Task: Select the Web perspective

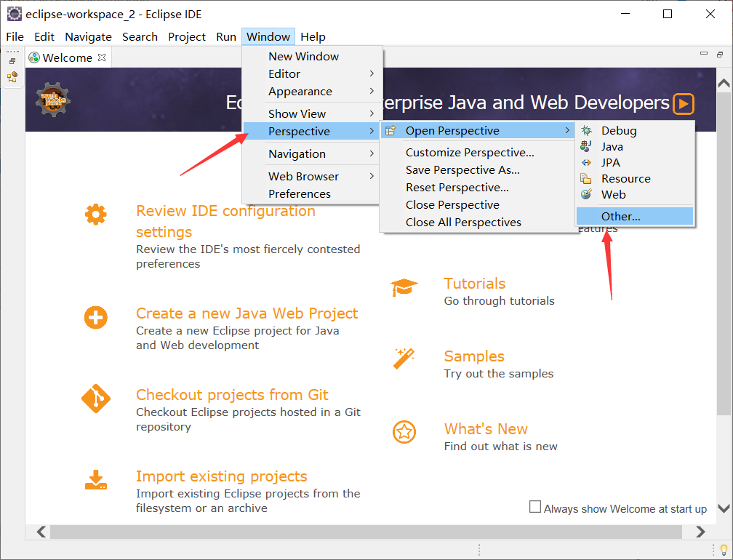Action: pos(635,194)
